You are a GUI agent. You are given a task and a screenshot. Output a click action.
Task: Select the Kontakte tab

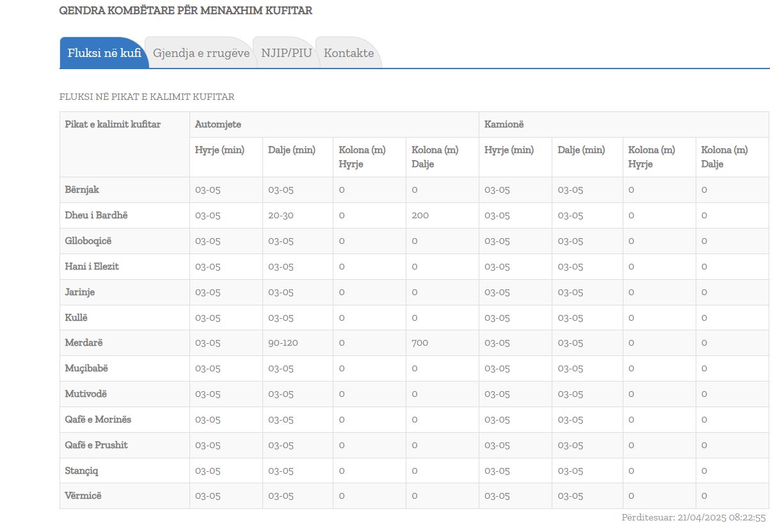(x=349, y=53)
